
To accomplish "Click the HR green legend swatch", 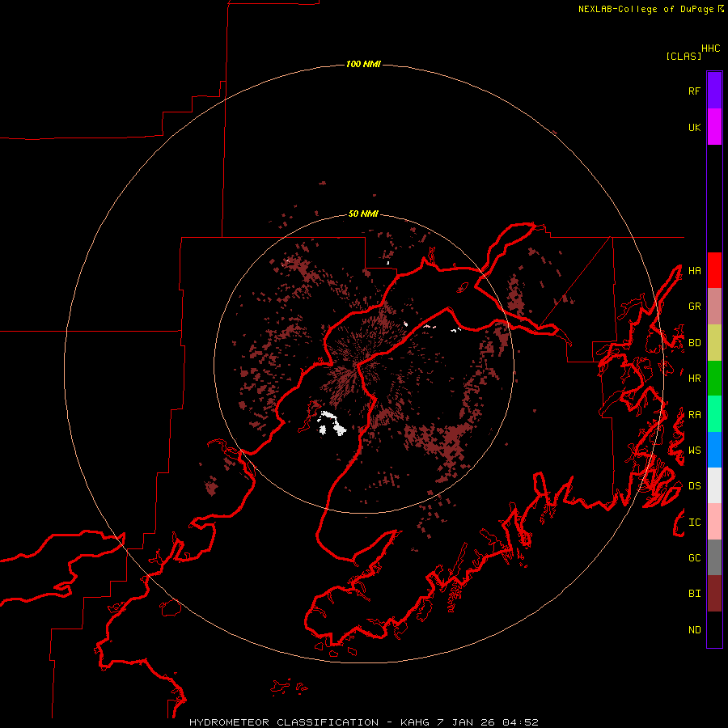I will click(714, 379).
